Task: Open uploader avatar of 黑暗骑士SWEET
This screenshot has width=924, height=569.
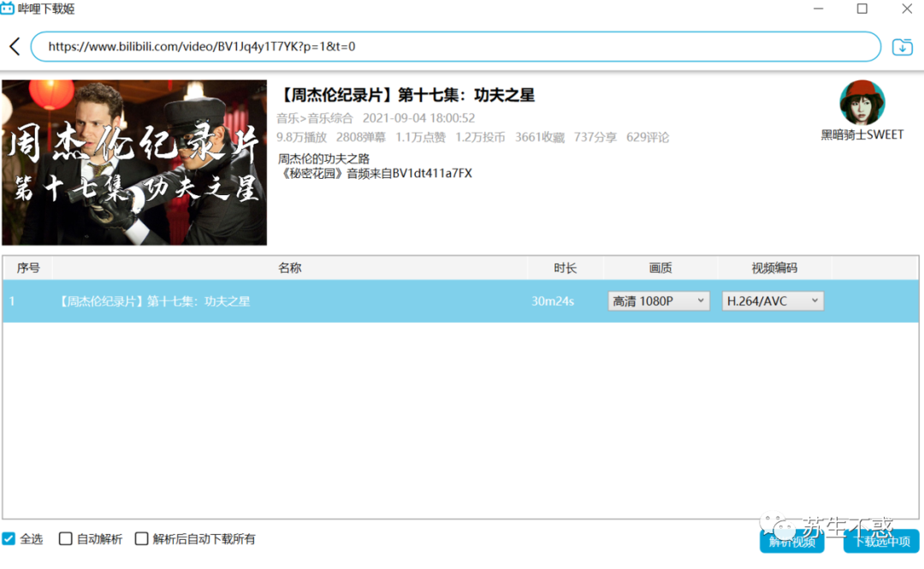Action: click(x=862, y=103)
